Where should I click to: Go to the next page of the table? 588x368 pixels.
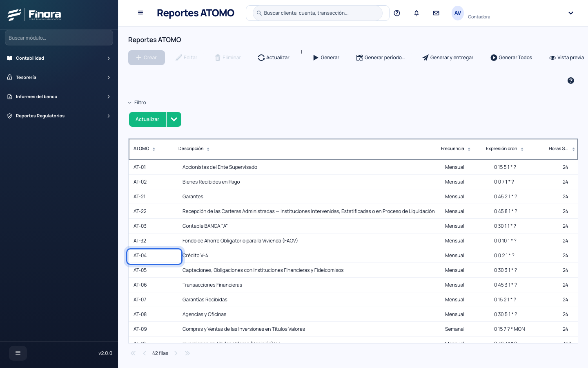[x=176, y=353]
